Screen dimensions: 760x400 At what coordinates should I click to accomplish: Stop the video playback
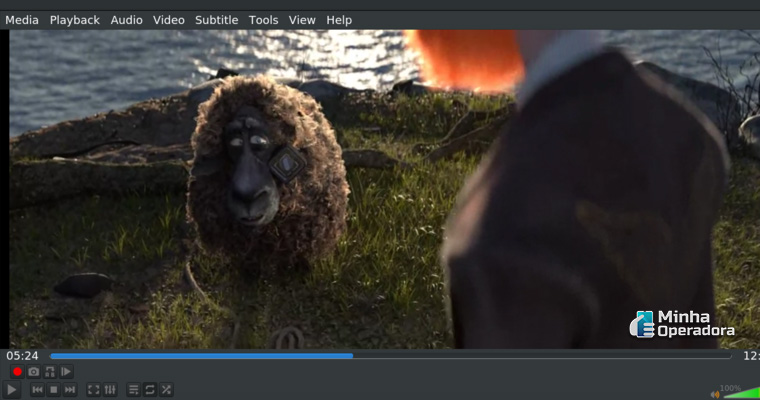click(54, 390)
